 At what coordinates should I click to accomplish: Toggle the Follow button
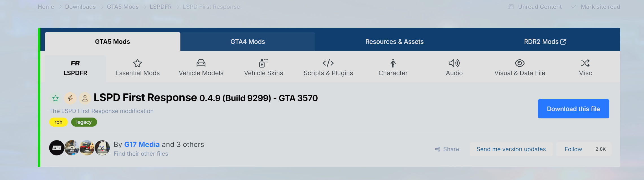(x=573, y=149)
